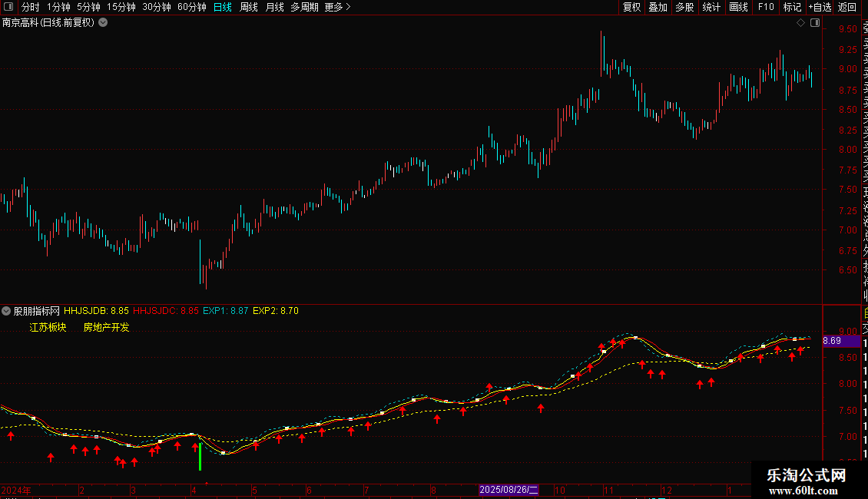Click the 8.69 price tag on indicator axis

coord(841,341)
